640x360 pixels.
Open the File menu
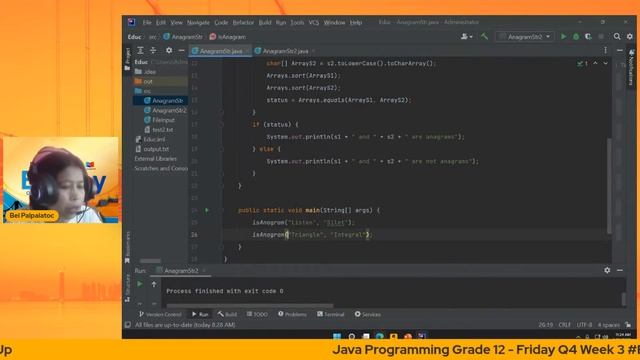pyautogui.click(x=147, y=22)
